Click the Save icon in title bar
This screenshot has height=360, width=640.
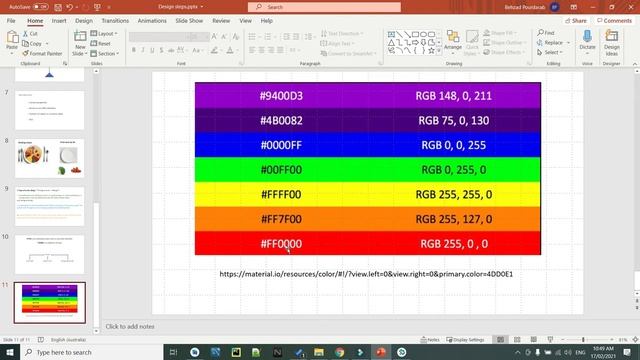pyautogui.click(x=58, y=7)
